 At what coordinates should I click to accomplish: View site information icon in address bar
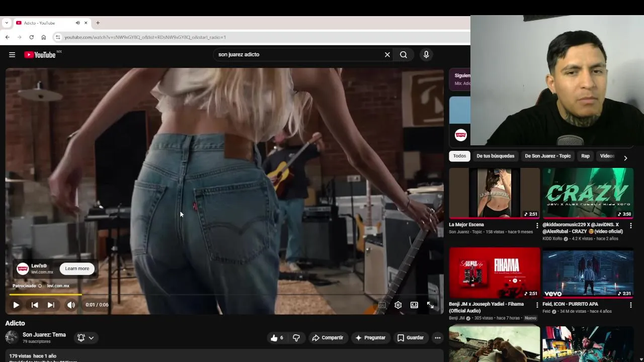(58, 37)
